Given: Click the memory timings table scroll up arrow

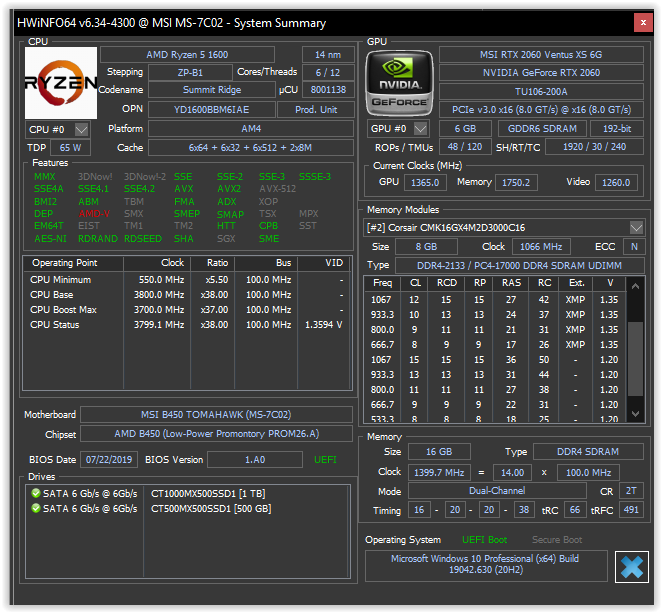Looking at the screenshot, I should (635, 286).
